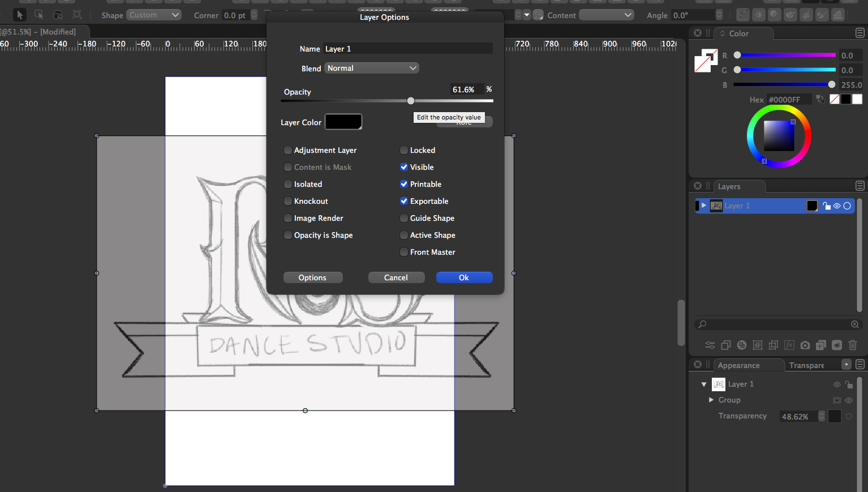Expand the Group item in Appearance panel
Viewport: 868px width, 492px height.
[711, 400]
